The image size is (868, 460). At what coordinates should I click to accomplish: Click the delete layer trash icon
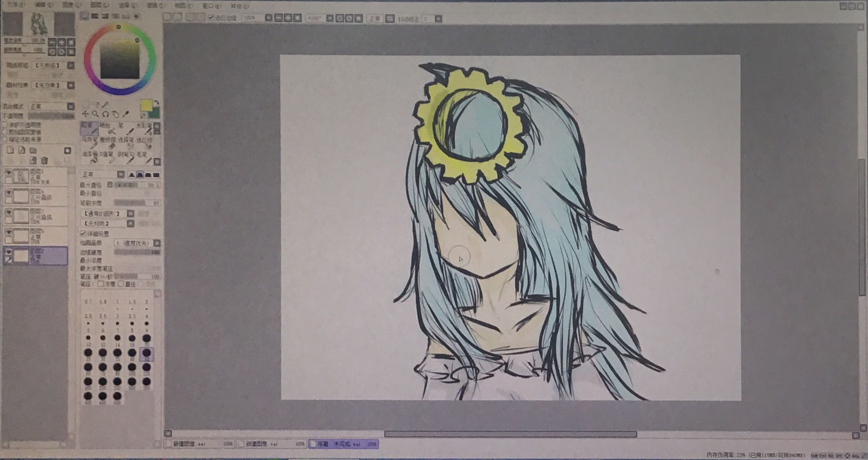pyautogui.click(x=44, y=161)
